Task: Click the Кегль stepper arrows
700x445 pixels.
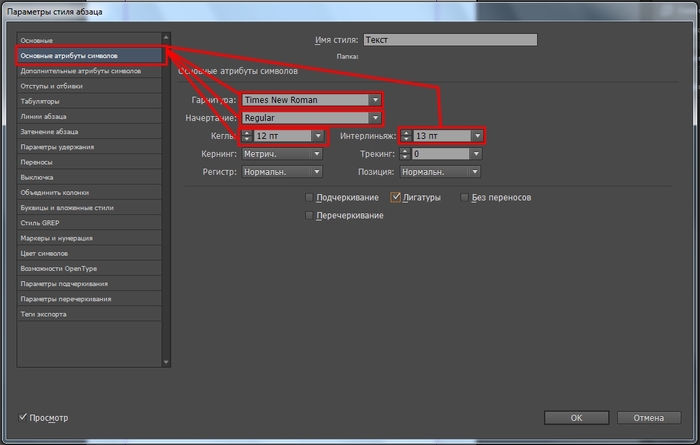Action: pyautogui.click(x=249, y=135)
